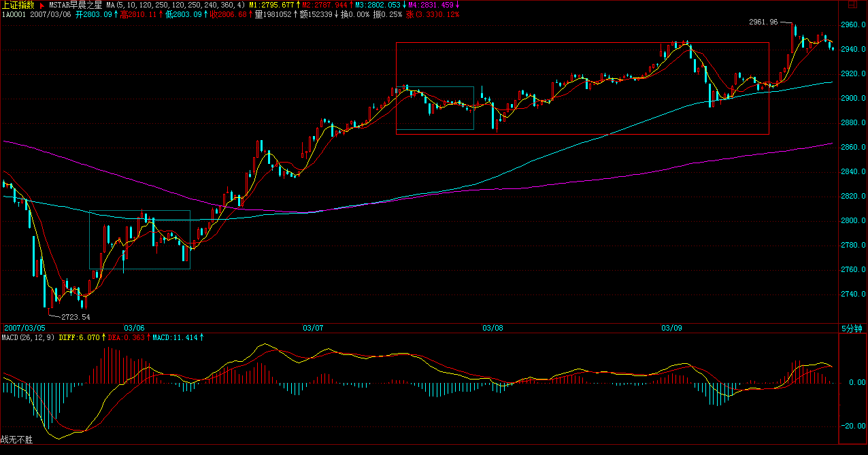Click the M3 moving average down arrow

pos(404,5)
